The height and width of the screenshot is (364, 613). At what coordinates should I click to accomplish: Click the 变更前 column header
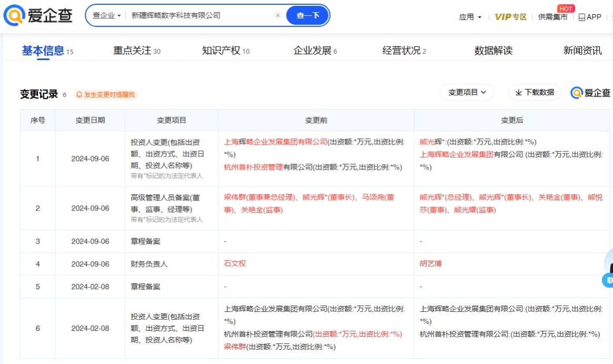(316, 120)
